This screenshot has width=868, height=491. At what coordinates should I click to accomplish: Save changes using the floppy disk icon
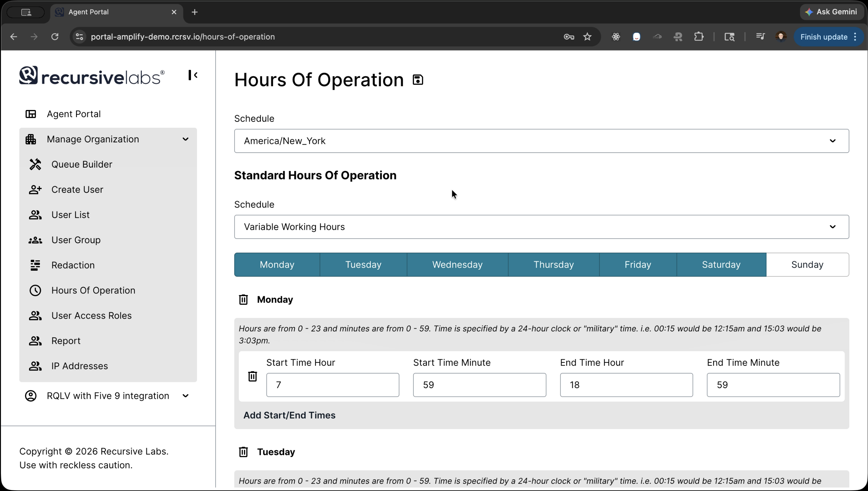pos(418,79)
